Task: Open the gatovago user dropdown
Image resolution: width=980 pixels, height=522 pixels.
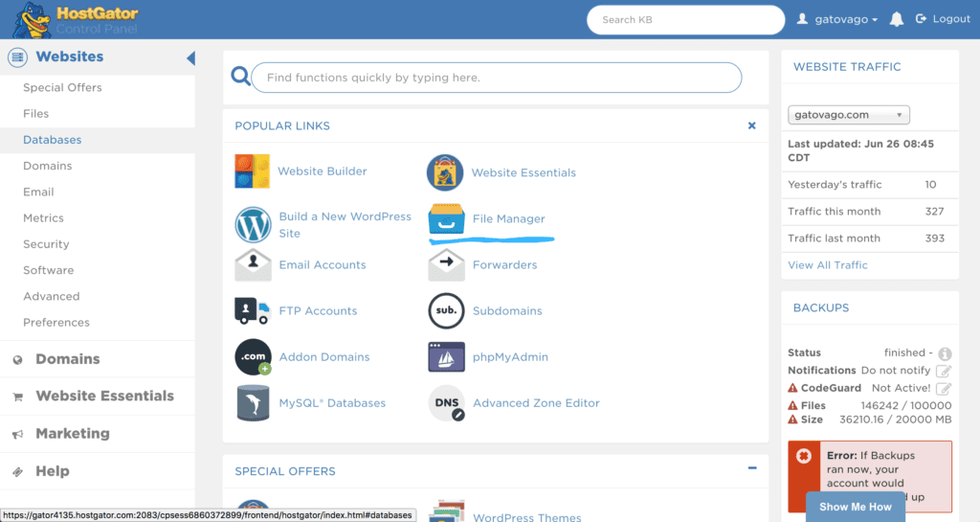Action: tap(836, 19)
